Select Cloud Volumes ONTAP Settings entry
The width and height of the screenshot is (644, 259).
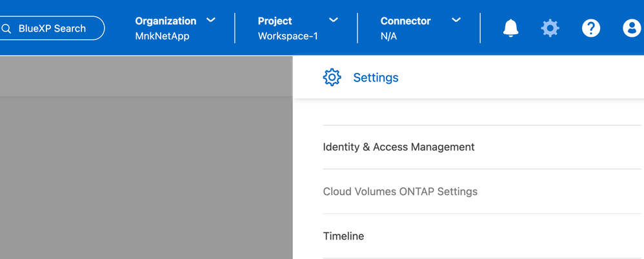click(400, 192)
